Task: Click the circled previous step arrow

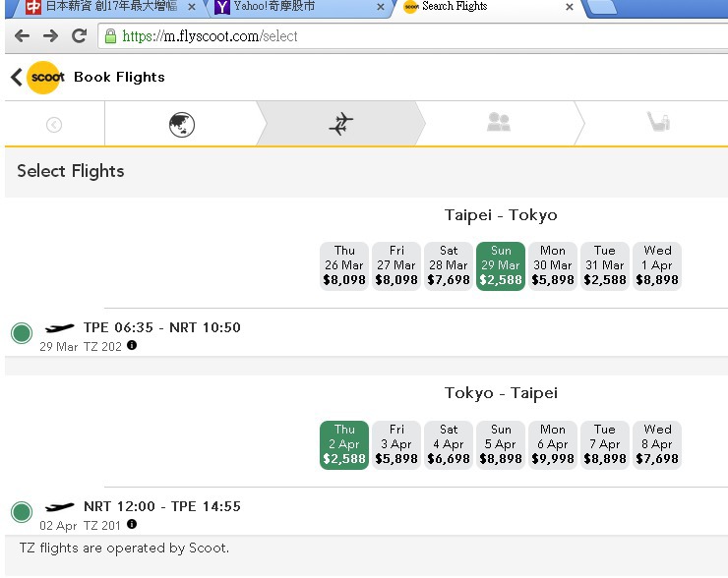Action: tap(54, 125)
